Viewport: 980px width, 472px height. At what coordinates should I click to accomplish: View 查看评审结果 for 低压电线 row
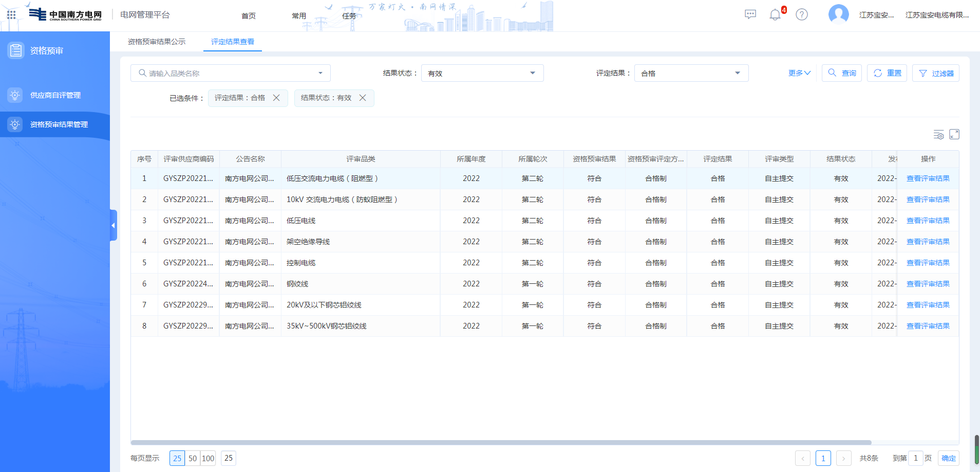point(928,221)
